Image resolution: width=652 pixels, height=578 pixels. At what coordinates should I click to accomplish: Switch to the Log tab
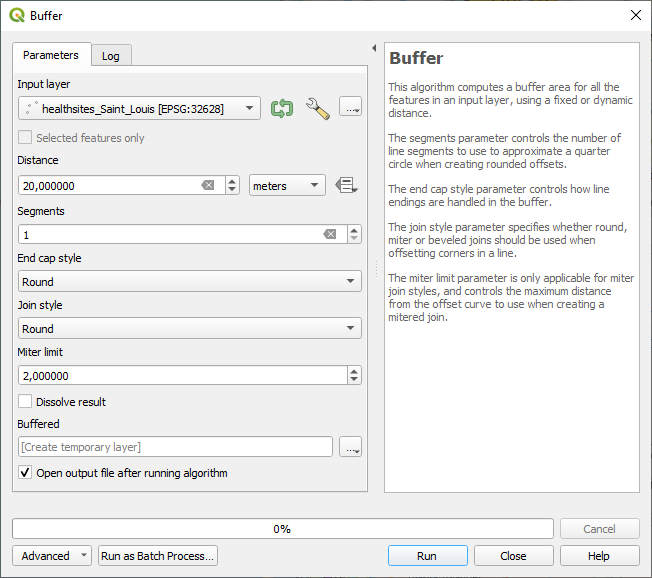click(111, 56)
